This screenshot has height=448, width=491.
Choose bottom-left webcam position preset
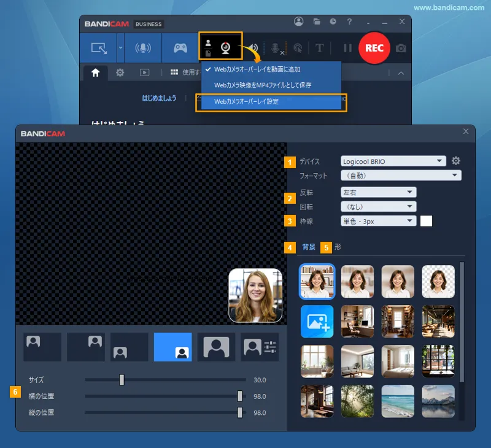(130, 347)
